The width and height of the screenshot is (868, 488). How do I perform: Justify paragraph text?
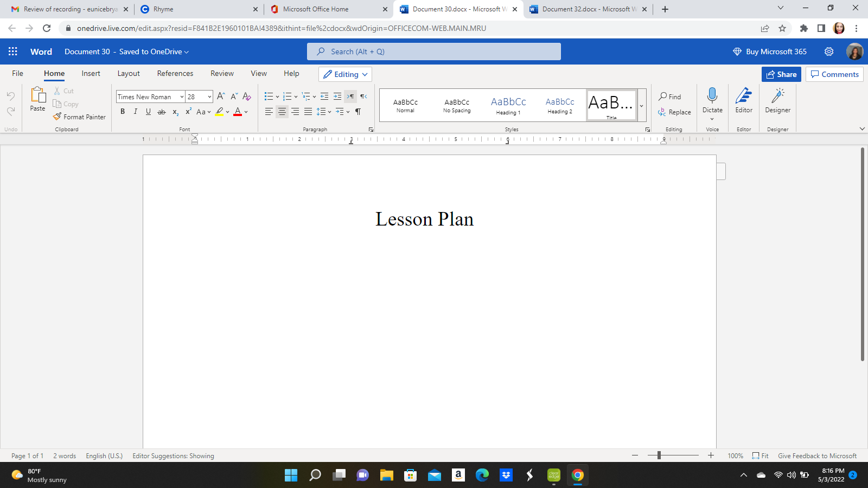pyautogui.click(x=308, y=112)
